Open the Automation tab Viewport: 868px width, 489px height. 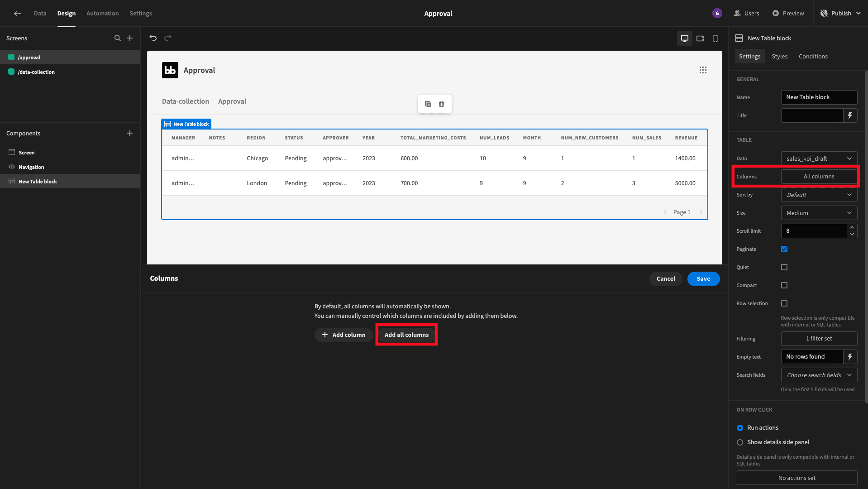(x=102, y=14)
